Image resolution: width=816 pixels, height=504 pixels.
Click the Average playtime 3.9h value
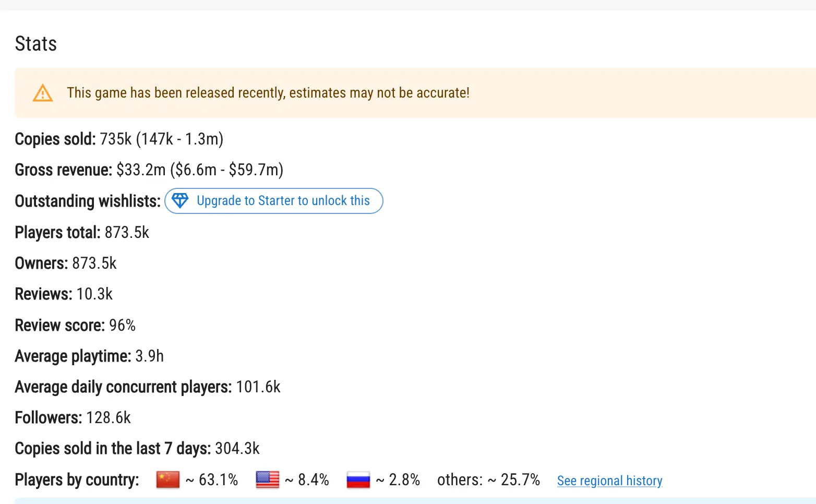149,356
